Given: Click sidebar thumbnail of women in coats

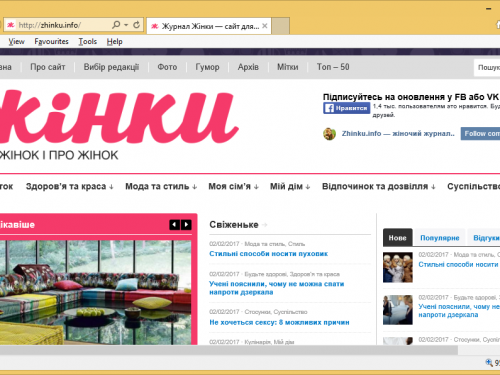Looking at the screenshot, I should click(x=398, y=267).
